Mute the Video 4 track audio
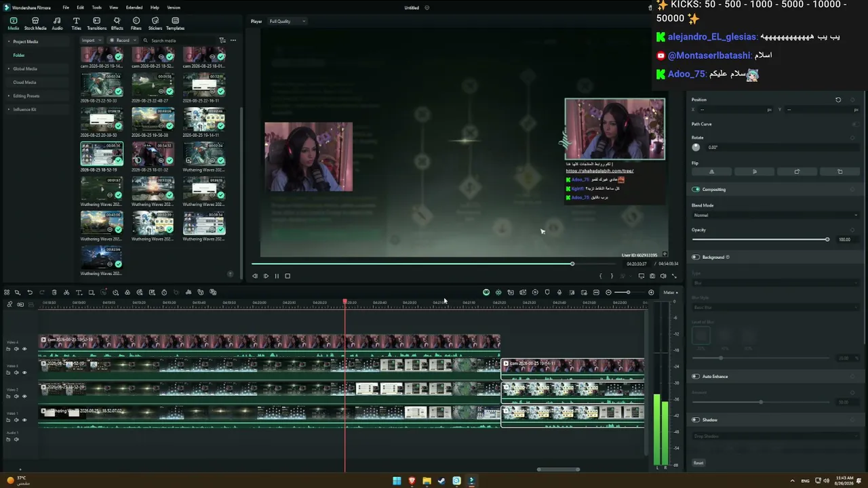The width and height of the screenshot is (868, 488). [x=16, y=349]
